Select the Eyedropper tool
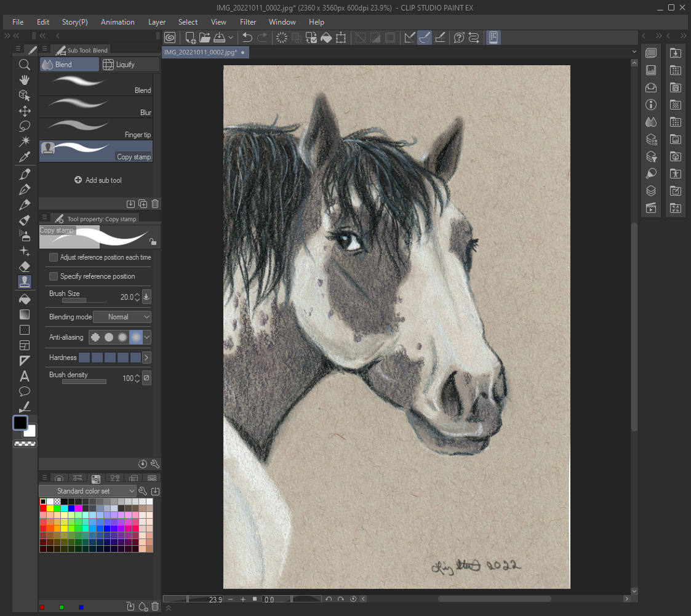The image size is (691, 616). coord(25,157)
